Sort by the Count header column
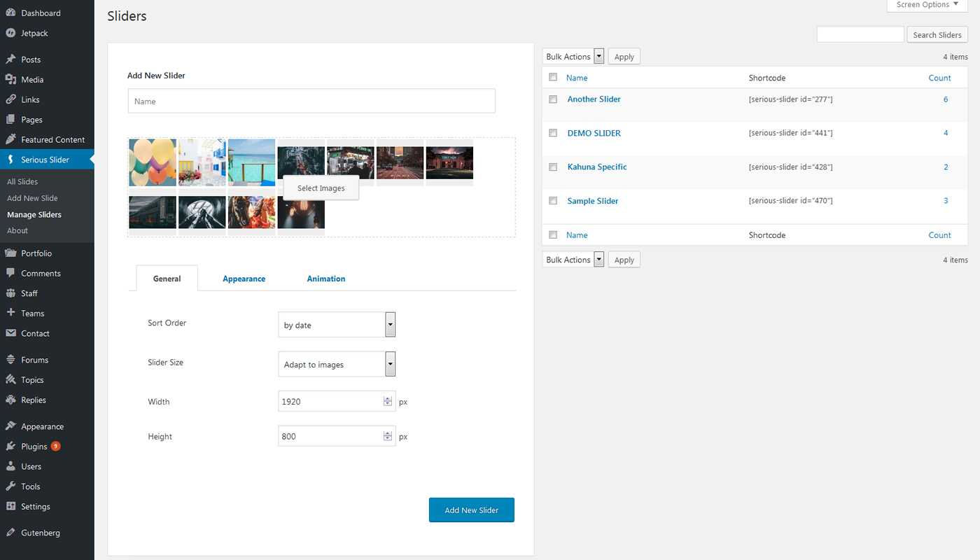The height and width of the screenshot is (560, 980). click(x=939, y=78)
